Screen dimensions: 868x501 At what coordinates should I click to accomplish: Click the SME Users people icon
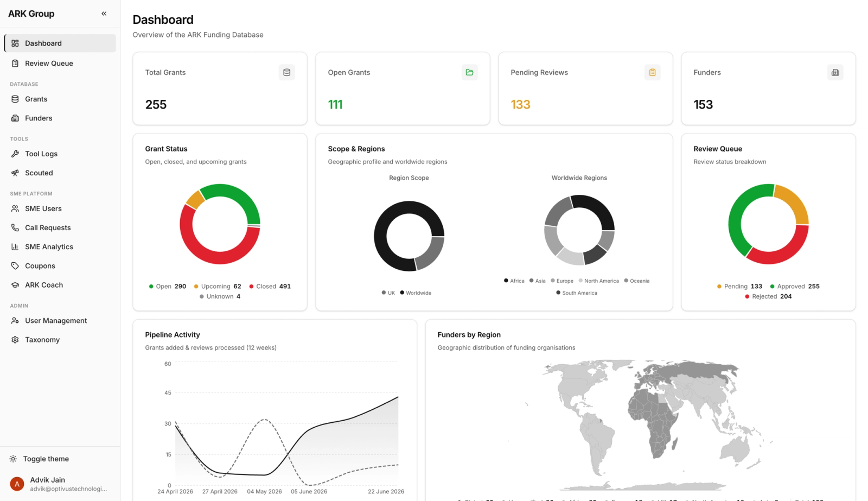[15, 209]
